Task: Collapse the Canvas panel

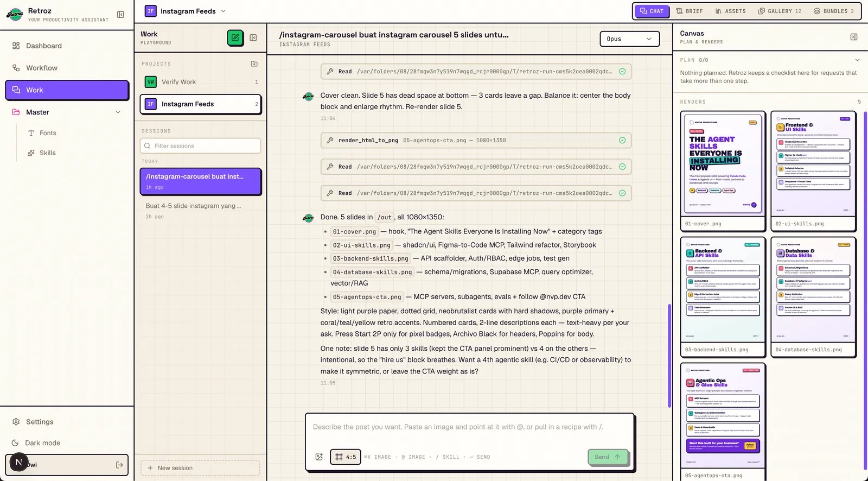Action: point(854,37)
